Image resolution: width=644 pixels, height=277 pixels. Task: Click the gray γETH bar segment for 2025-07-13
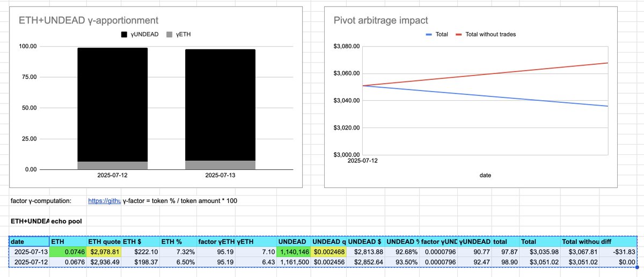[220, 165]
